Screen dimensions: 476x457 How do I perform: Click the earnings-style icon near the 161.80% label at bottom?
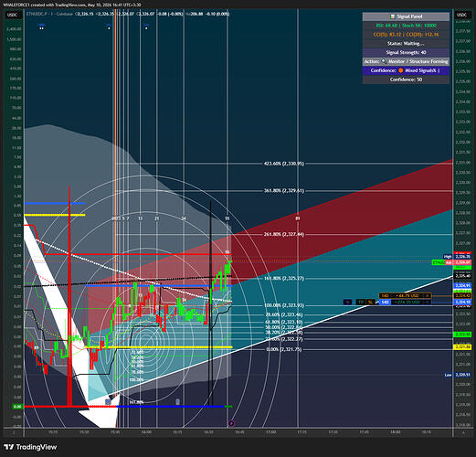pyautogui.click(x=108, y=402)
